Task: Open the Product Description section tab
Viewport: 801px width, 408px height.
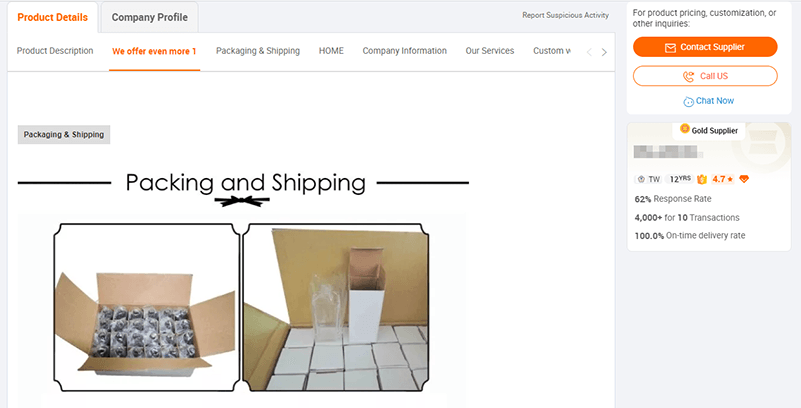Action: pyautogui.click(x=55, y=51)
